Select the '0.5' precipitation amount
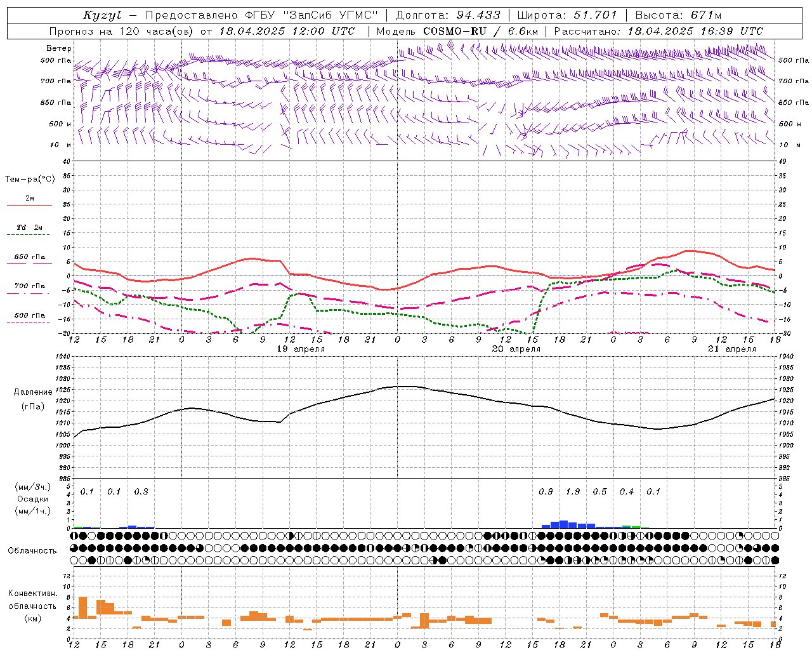Image resolution: width=812 pixels, height=650 pixels. click(599, 492)
